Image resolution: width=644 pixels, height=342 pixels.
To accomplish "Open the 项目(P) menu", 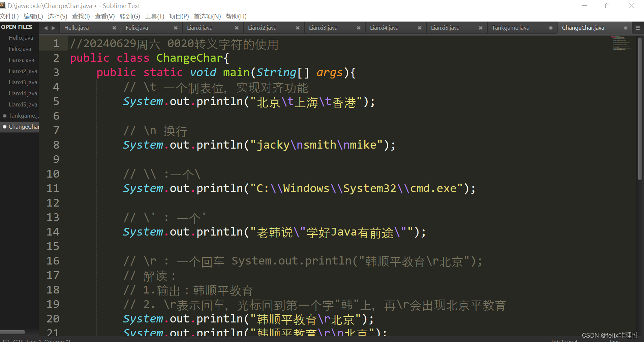I will [179, 16].
